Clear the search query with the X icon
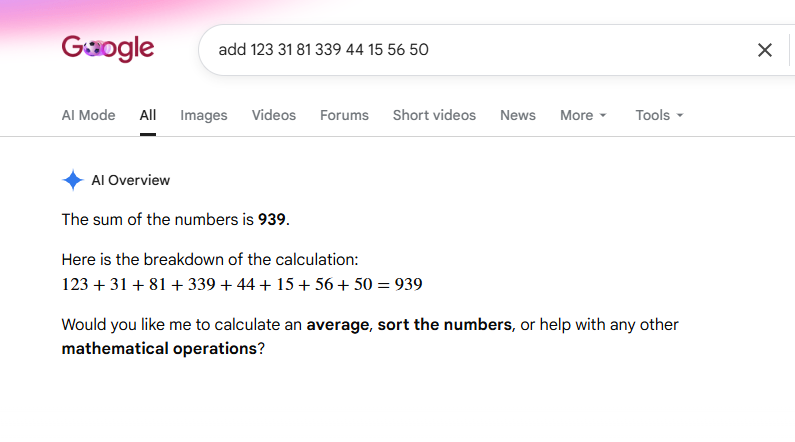Image resolution: width=795 pixels, height=442 pixels. tap(765, 50)
